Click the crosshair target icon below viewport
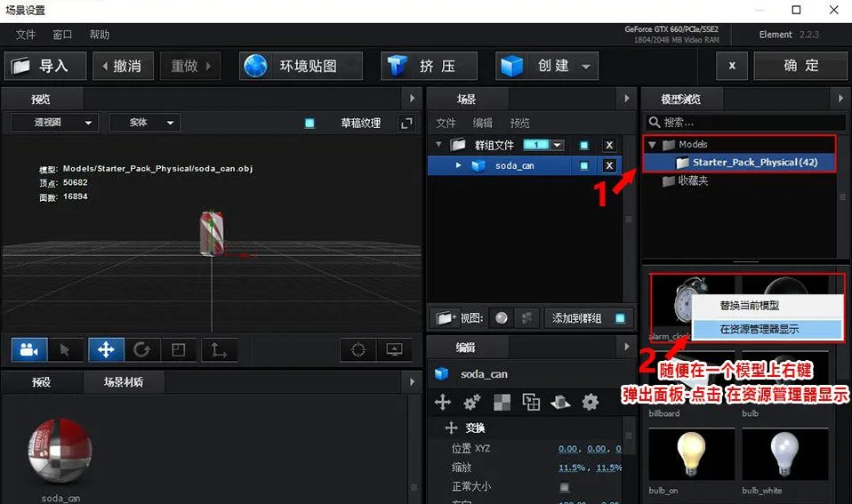The image size is (852, 504). (358, 349)
